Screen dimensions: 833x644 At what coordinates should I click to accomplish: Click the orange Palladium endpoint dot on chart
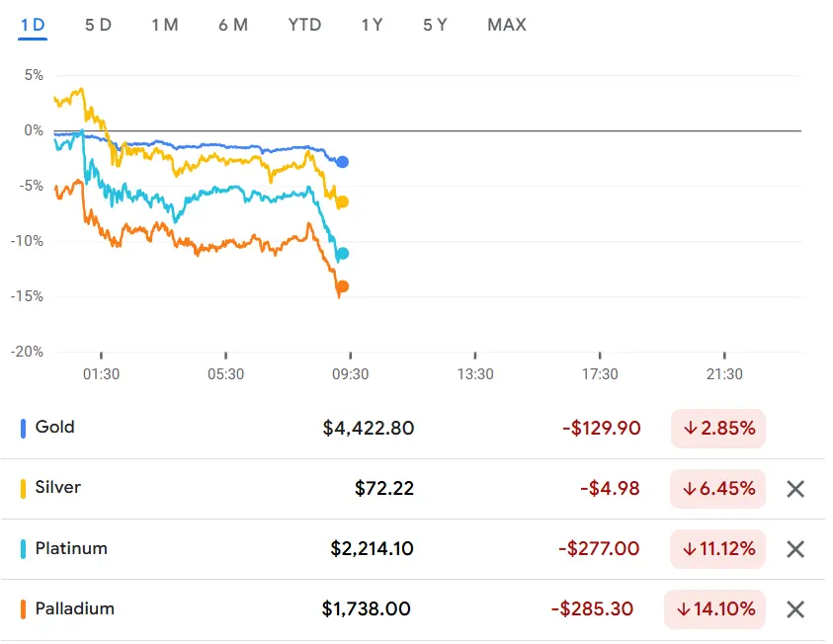pos(343,287)
